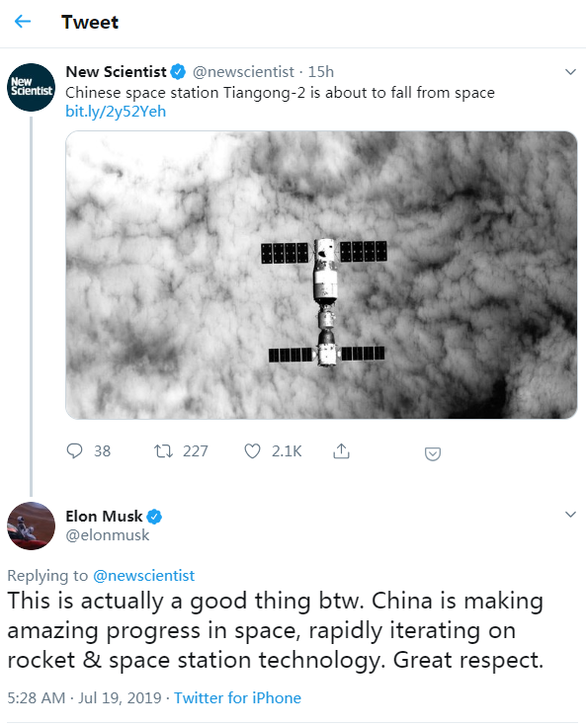586x728 pixels.
Task: Click the Elon Musk display name
Action: pos(104,516)
